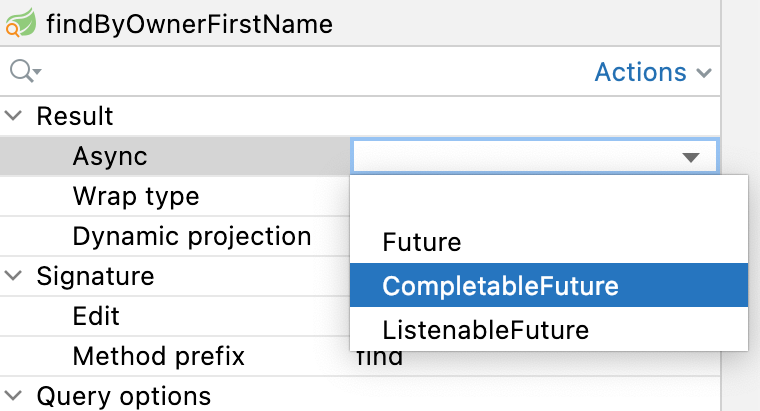The height and width of the screenshot is (411, 760).
Task: Click the Query options section label
Action: tap(124, 396)
